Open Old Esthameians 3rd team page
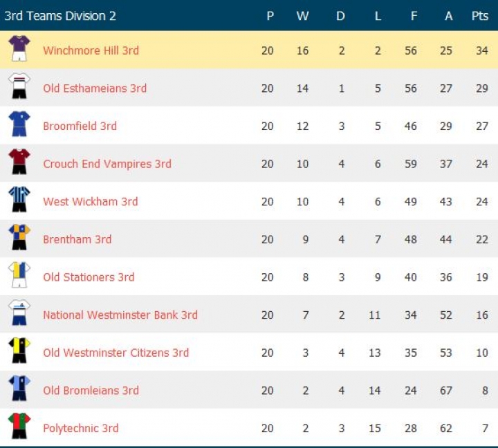The image size is (498, 448). coord(95,88)
